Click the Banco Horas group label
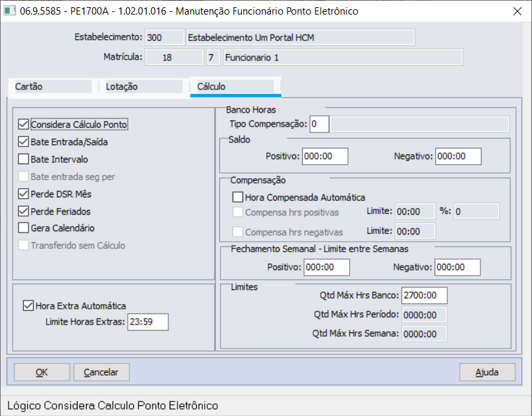This screenshot has height=416, width=532. point(250,109)
